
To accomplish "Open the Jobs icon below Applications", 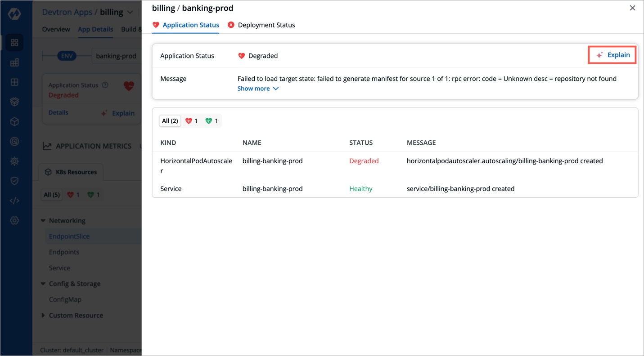I will pos(14,62).
